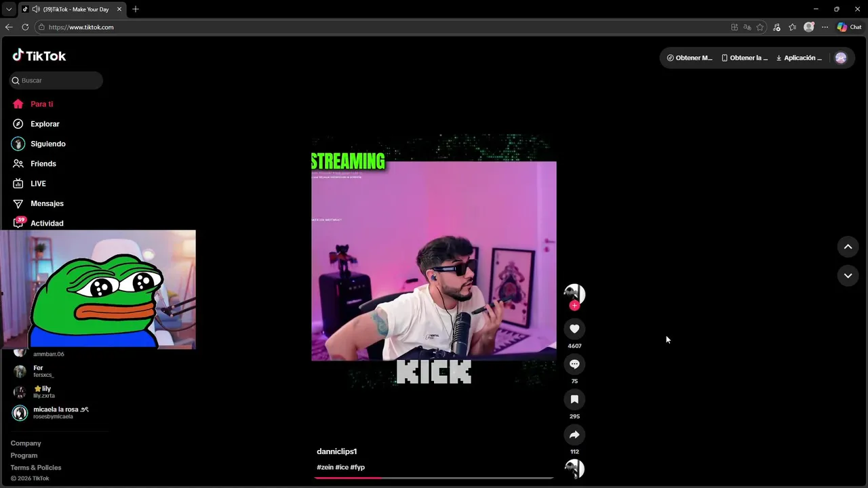Seek in the video progress bar

434,478
